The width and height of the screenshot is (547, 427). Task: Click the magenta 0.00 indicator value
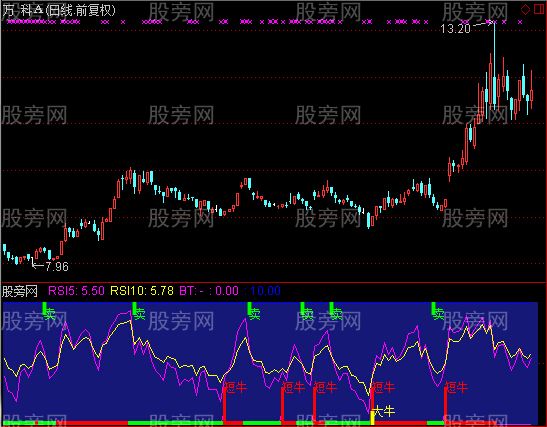click(x=227, y=291)
